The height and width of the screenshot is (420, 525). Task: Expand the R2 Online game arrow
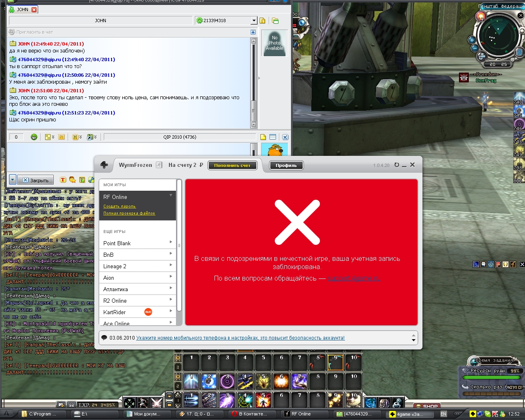pos(171,300)
